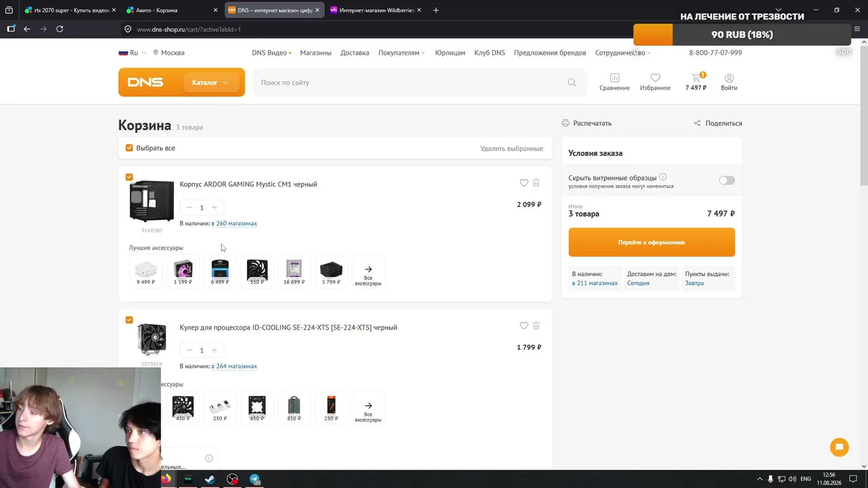Open the Клуб DNS menu item
The image size is (868, 488).
point(490,53)
